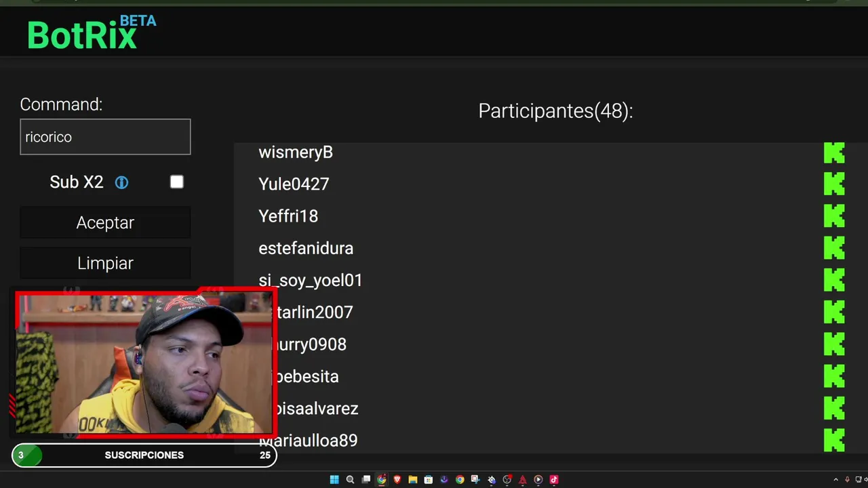Enable the Sub X2 checkbox
This screenshot has height=488, width=868.
[177, 182]
